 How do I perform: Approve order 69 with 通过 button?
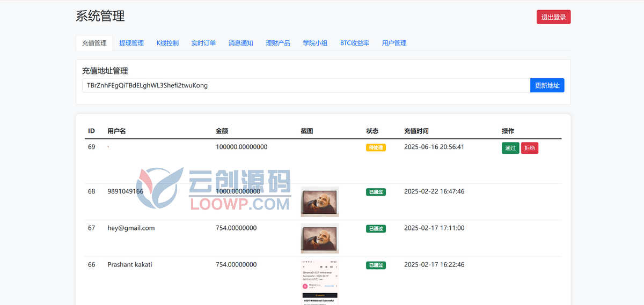point(510,148)
